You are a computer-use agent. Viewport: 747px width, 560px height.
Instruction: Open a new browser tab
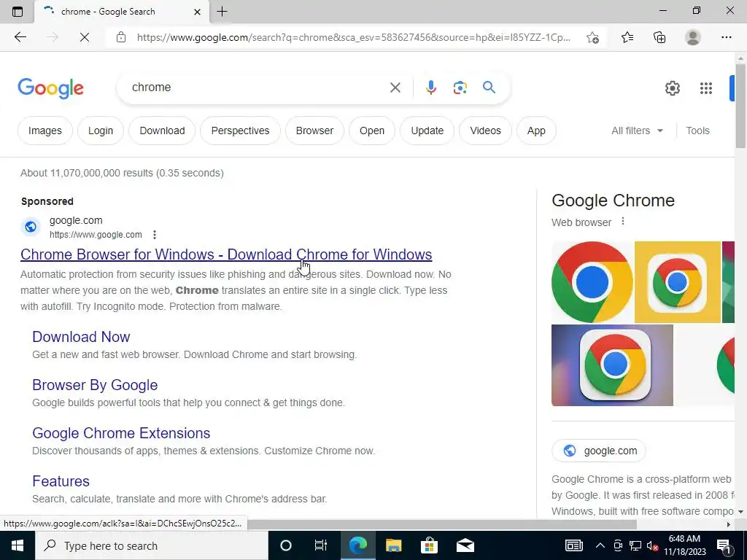click(222, 12)
